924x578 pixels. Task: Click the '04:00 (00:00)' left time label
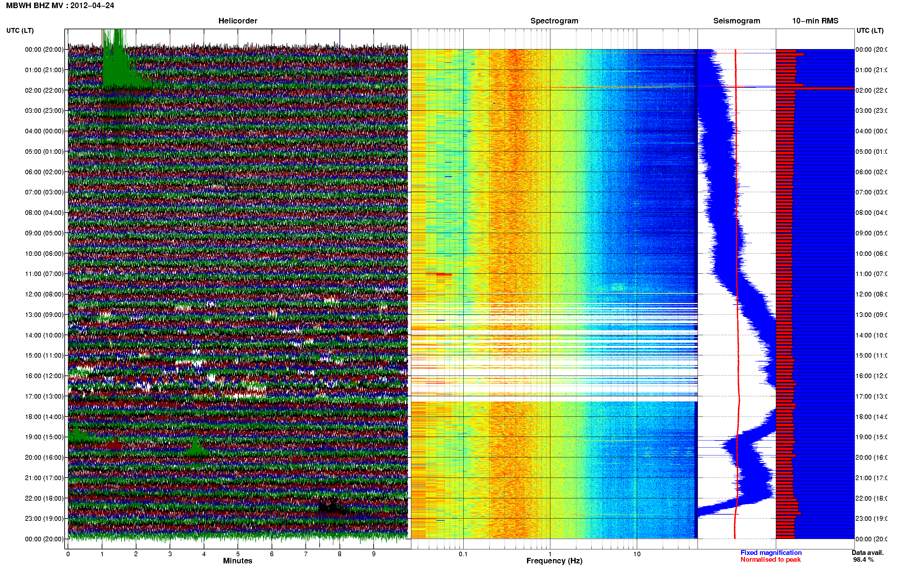[44, 131]
